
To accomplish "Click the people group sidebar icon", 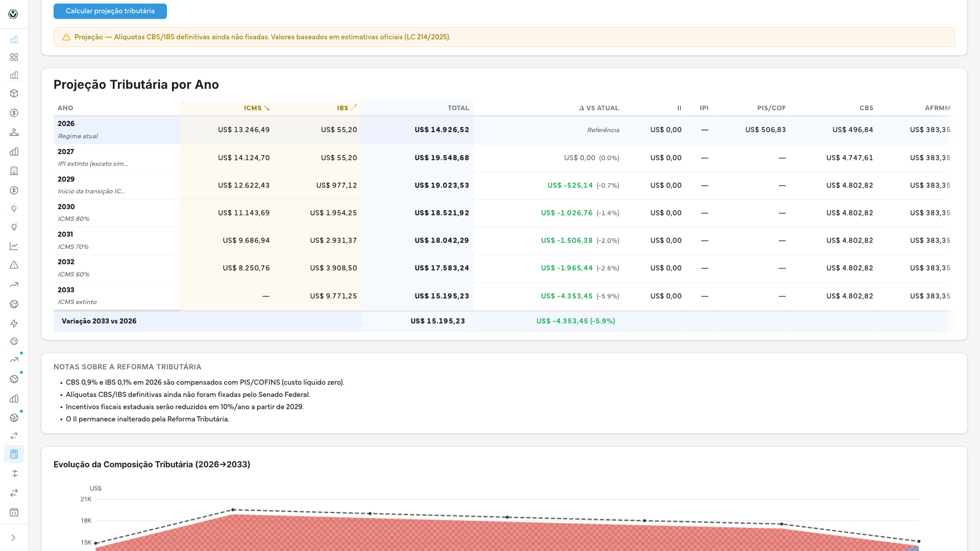I will (14, 132).
